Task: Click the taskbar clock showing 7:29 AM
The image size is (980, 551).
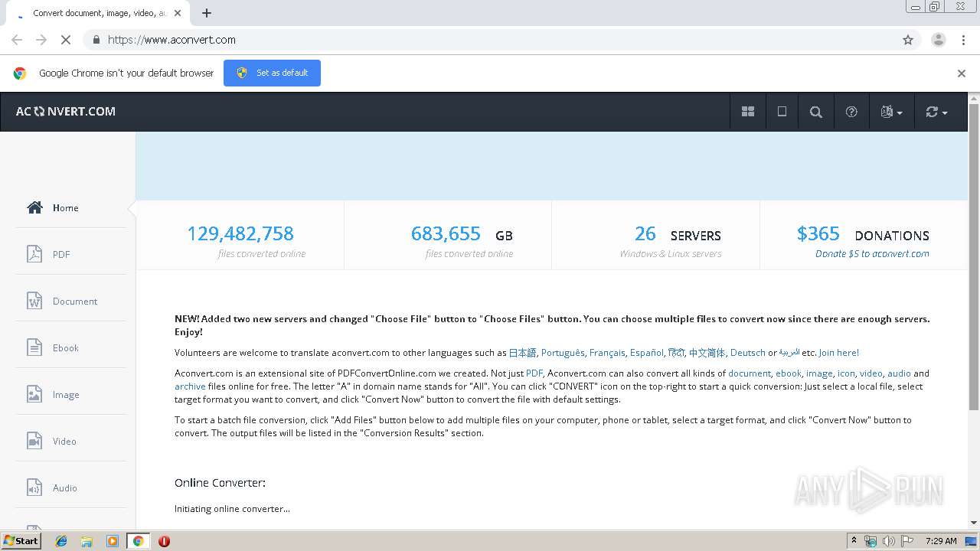Action: coord(941,541)
